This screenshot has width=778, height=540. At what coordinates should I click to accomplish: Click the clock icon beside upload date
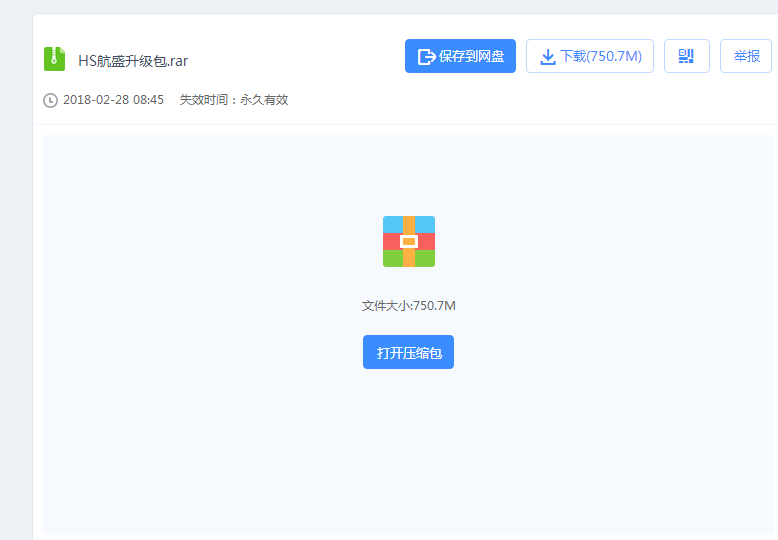(50, 100)
